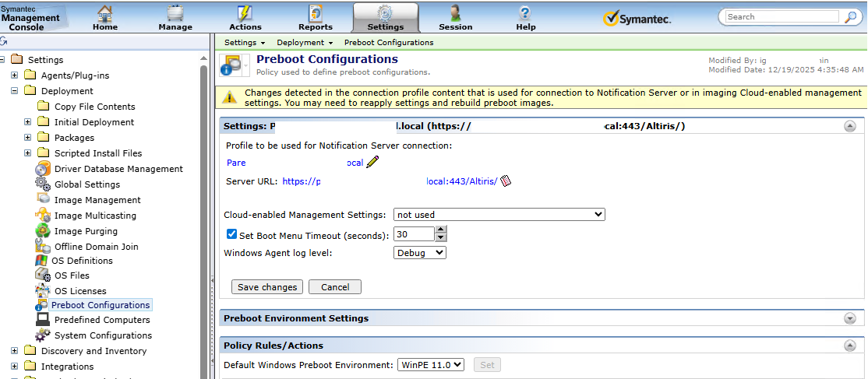The height and width of the screenshot is (379, 868).
Task: Decrease boot menu timeout with down arrow
Action: coord(441,238)
